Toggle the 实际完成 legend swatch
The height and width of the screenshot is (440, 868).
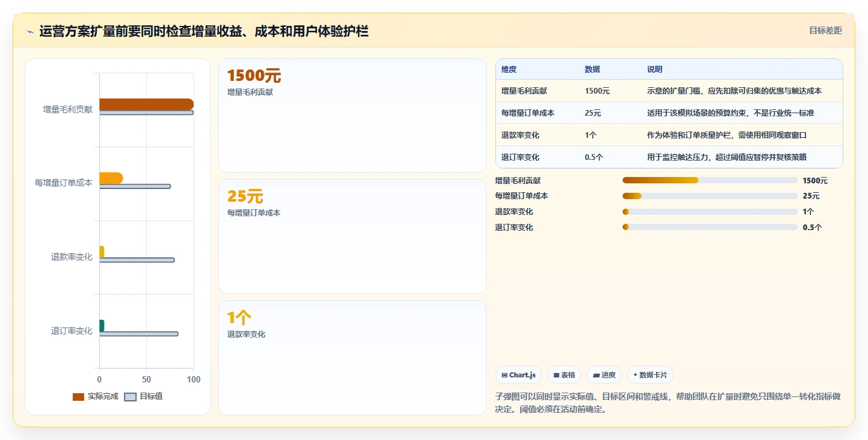coord(78,396)
